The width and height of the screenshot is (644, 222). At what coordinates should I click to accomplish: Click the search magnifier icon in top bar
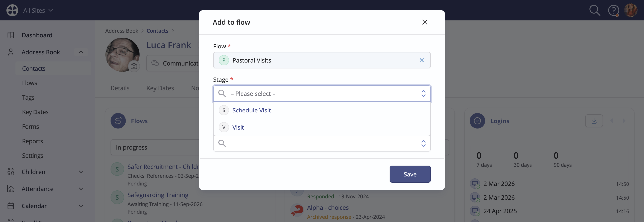coord(594,11)
